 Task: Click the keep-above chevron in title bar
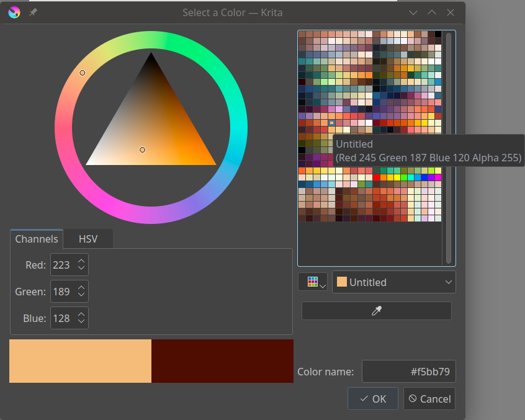(x=432, y=12)
